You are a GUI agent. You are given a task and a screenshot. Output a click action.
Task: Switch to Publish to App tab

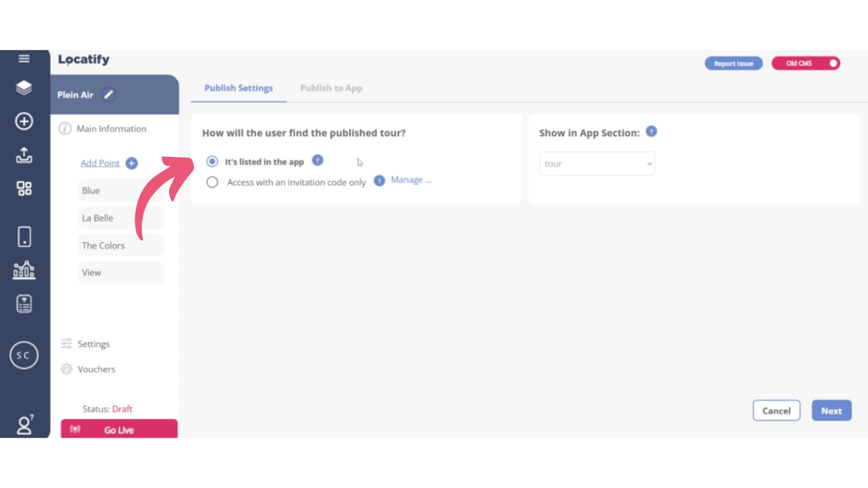point(331,88)
